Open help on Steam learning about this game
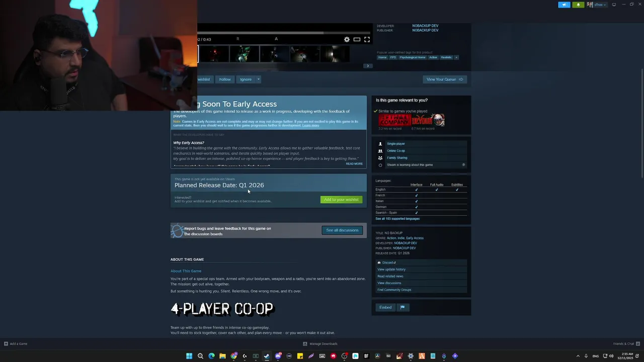The width and height of the screenshot is (644, 362). pos(463,165)
